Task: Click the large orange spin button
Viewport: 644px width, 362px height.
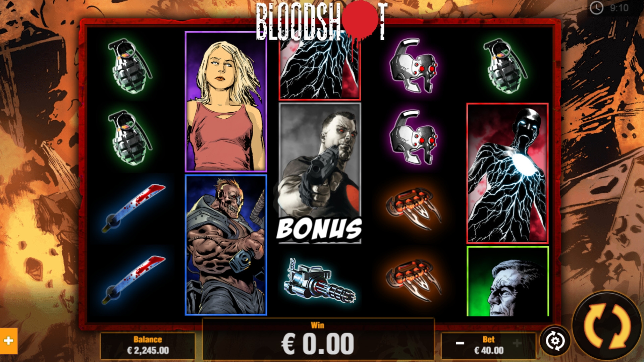Action: click(x=607, y=326)
